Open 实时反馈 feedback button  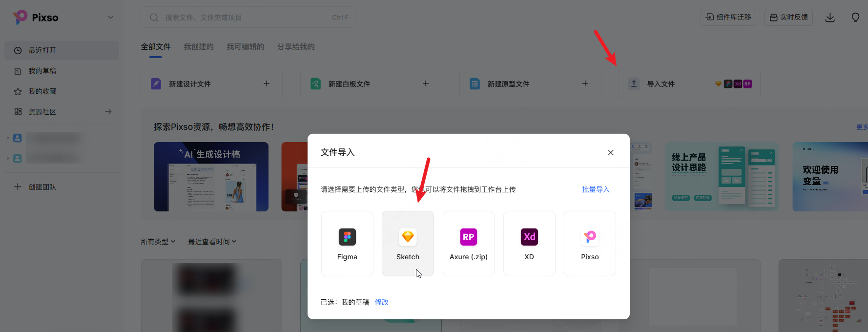coord(788,17)
